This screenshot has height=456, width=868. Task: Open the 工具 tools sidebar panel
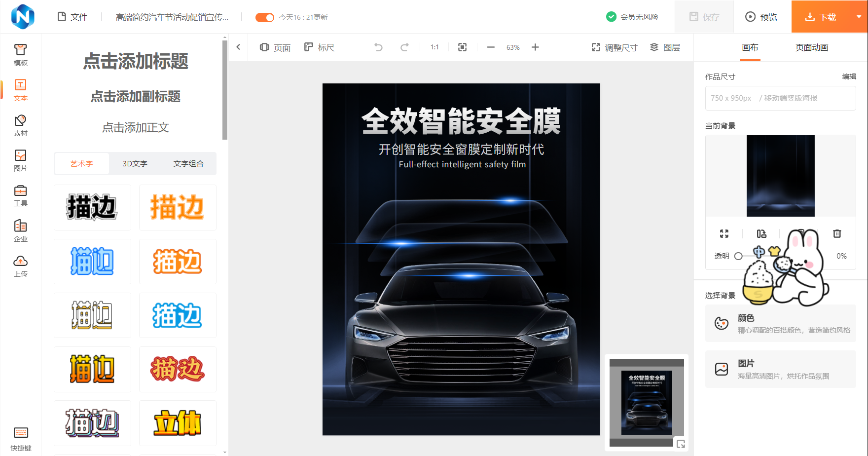click(20, 195)
